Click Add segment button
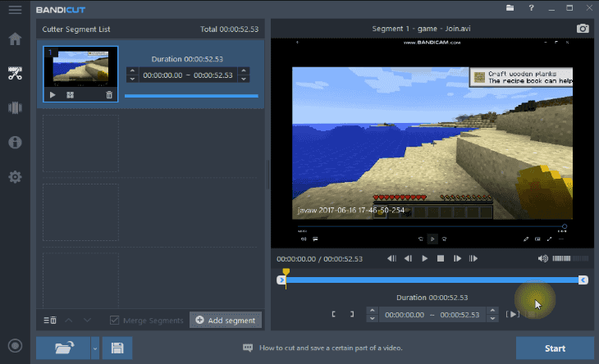Image resolution: width=599 pixels, height=364 pixels. click(226, 320)
